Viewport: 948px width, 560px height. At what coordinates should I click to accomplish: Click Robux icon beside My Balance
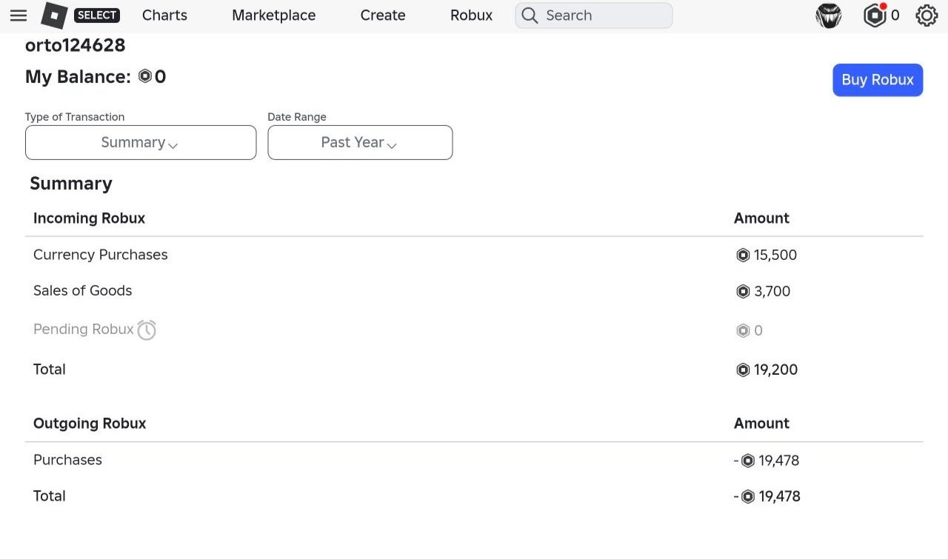pyautogui.click(x=145, y=76)
